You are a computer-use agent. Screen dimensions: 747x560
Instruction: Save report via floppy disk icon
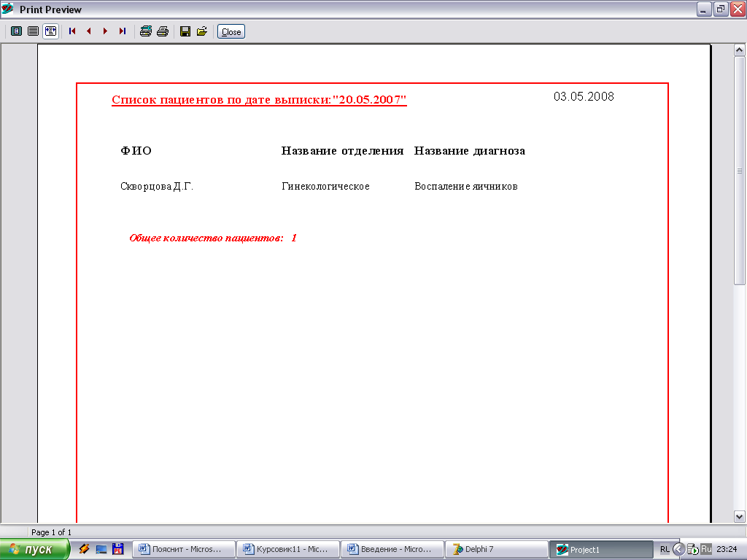[x=185, y=31]
